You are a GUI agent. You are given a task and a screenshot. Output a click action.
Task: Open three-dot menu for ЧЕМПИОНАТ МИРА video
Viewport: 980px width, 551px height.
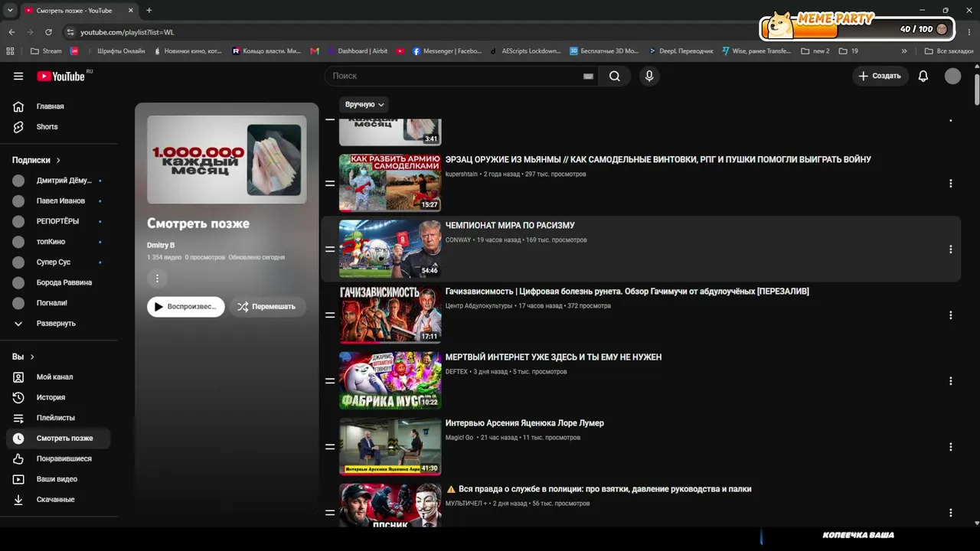[951, 249]
